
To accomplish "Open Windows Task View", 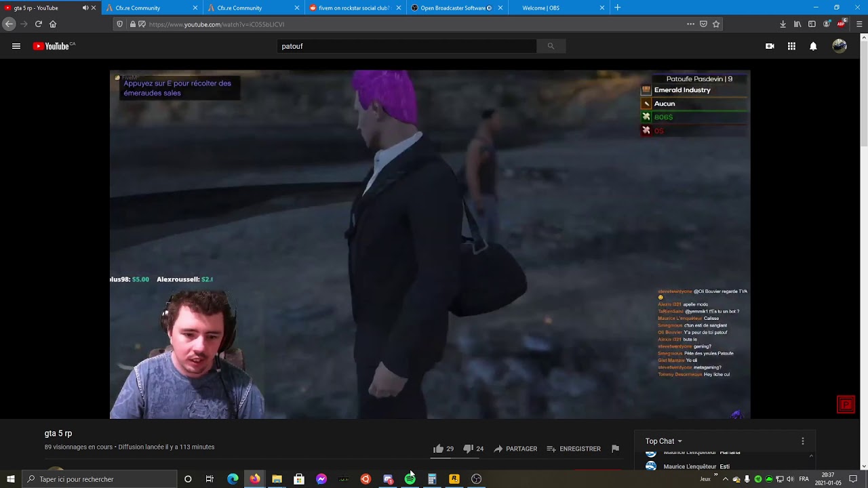I will pyautogui.click(x=210, y=479).
